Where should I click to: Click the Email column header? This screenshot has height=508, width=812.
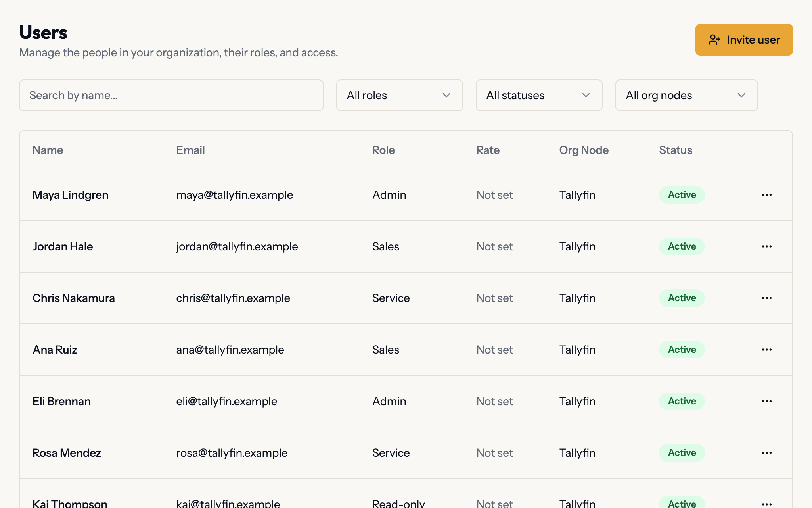[190, 150]
